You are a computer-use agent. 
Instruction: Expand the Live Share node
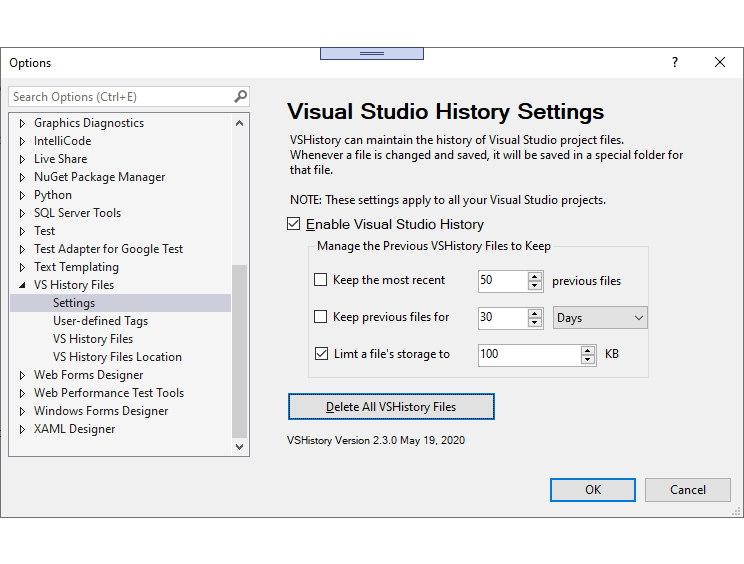[22, 159]
